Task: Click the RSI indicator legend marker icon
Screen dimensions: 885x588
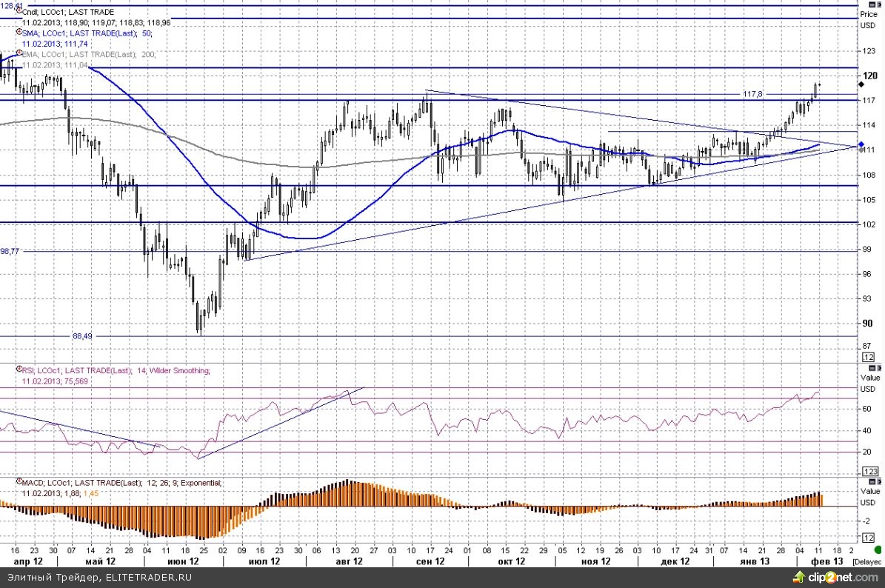Action: click(19, 370)
